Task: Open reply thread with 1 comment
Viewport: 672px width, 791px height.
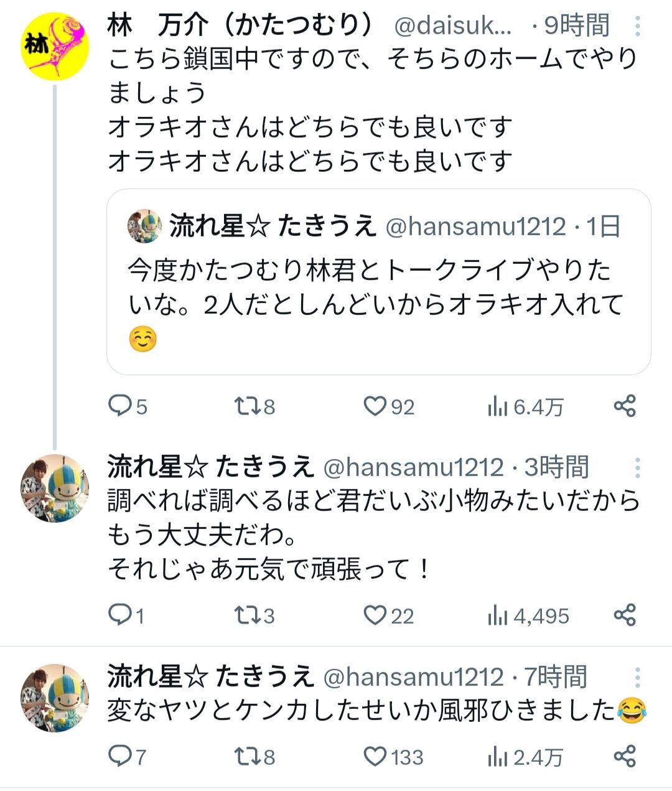Action: pos(126,615)
